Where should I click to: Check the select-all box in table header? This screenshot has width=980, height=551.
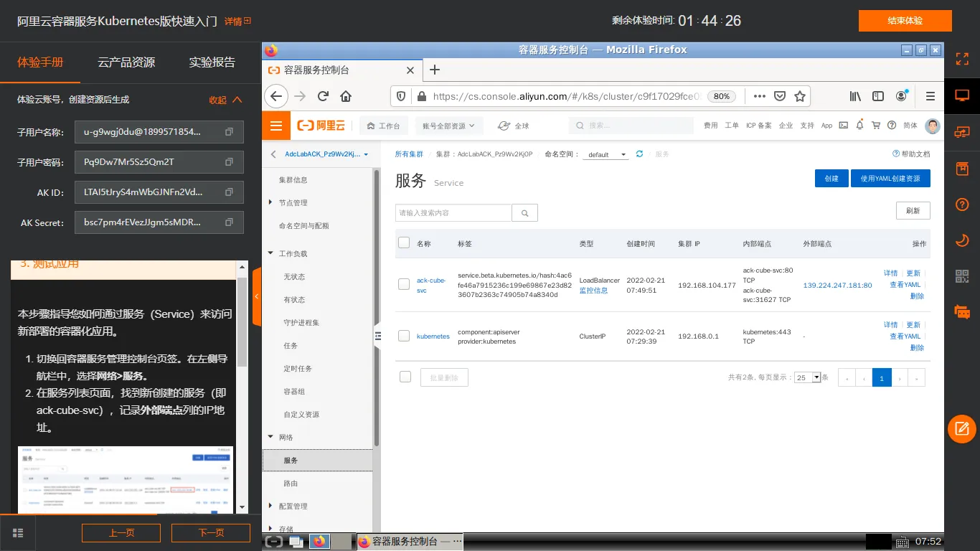(404, 242)
